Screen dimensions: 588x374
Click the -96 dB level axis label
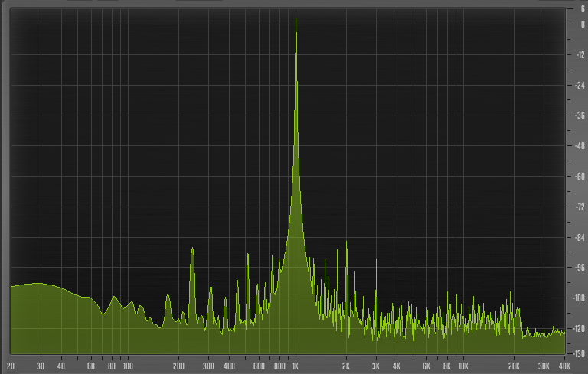tap(580, 268)
